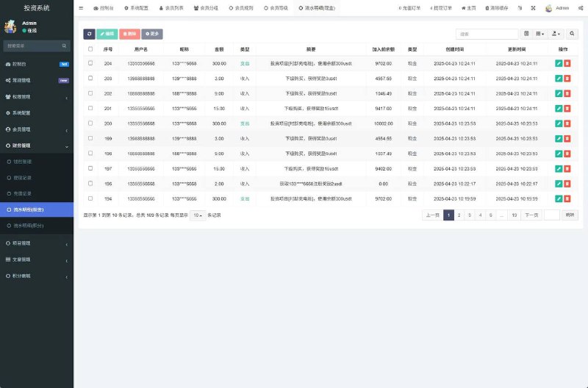Edit row 196 with the green pencil icon

(x=559, y=184)
